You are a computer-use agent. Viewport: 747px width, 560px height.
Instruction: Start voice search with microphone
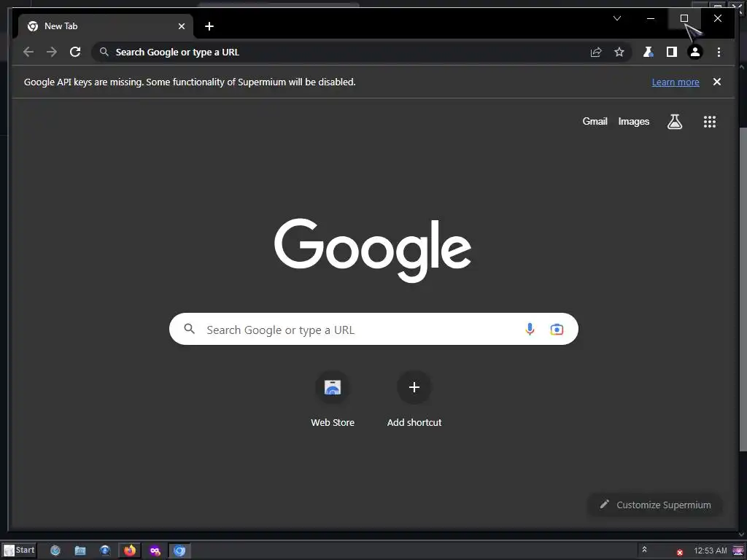coord(530,329)
